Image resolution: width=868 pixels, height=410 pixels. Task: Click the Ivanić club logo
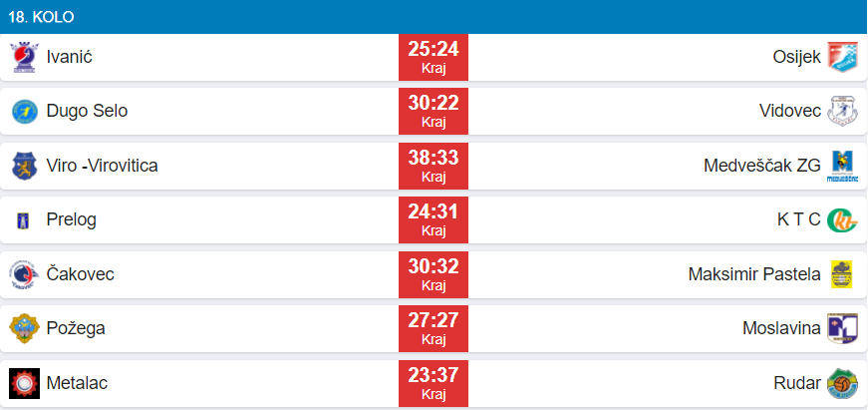pos(24,57)
